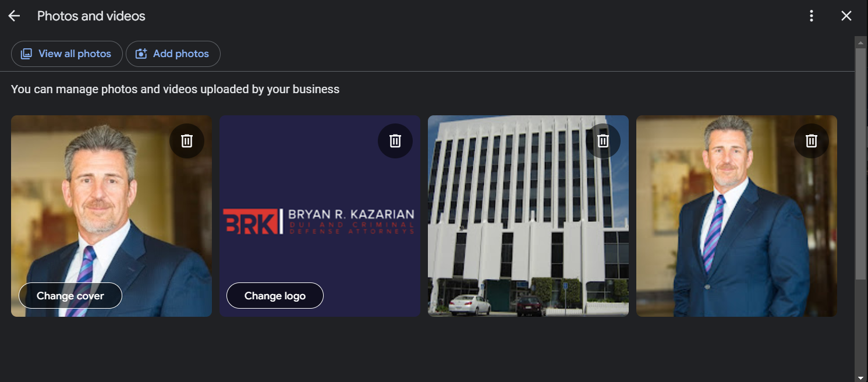
Task: Open the close-up portrait cover thumbnail
Action: tap(111, 216)
